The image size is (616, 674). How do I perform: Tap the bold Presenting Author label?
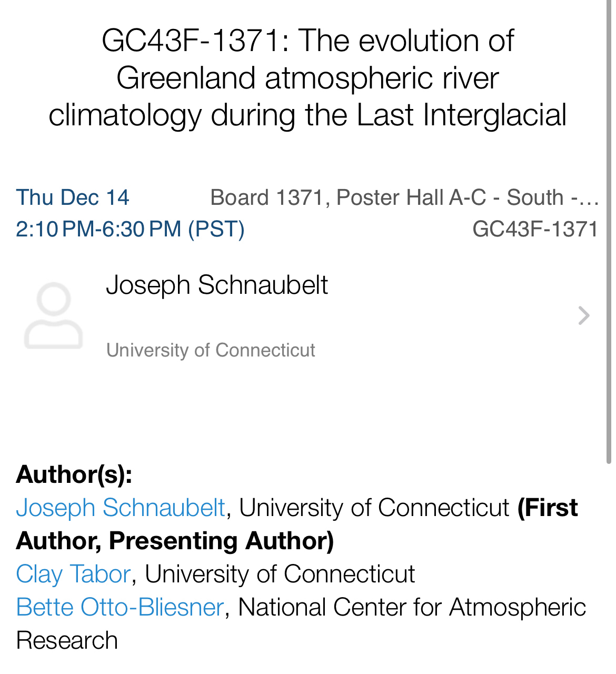[x=221, y=541]
